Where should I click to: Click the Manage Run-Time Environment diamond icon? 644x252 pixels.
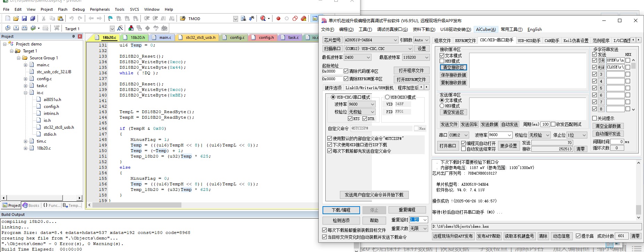point(148,28)
